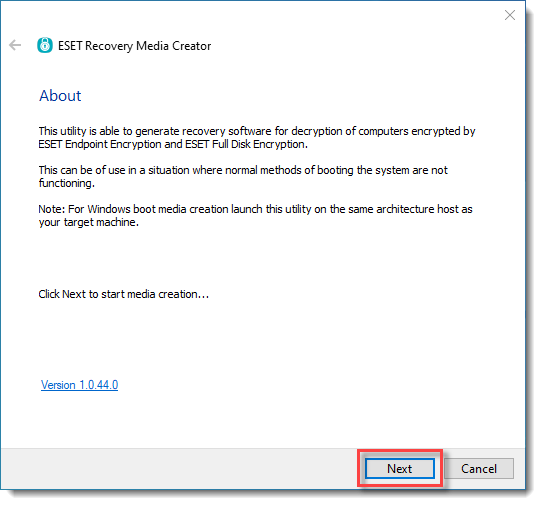
Task: Click the ESET Recovery Media Creator title
Action: pyautogui.click(x=135, y=46)
